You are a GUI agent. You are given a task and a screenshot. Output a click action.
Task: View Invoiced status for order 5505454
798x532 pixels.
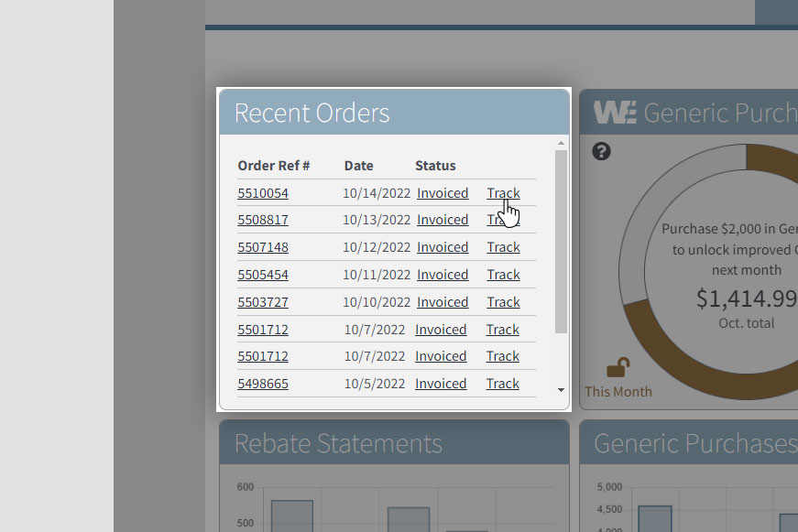click(x=443, y=275)
